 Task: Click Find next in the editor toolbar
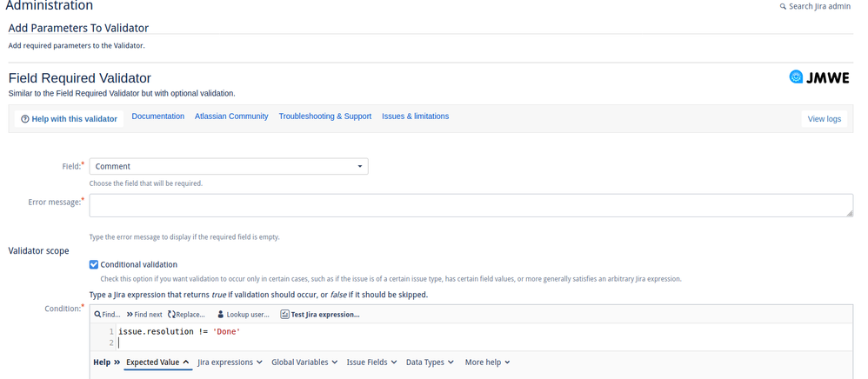click(144, 315)
